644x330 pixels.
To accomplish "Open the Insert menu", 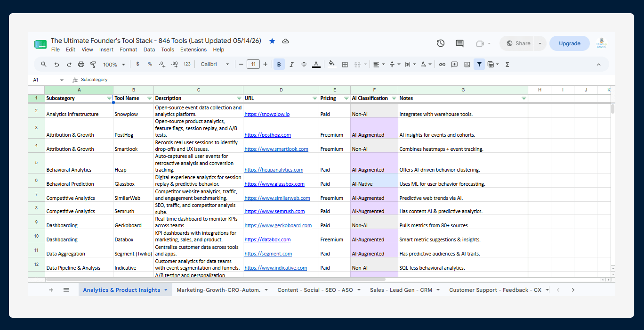I will (x=106, y=49).
